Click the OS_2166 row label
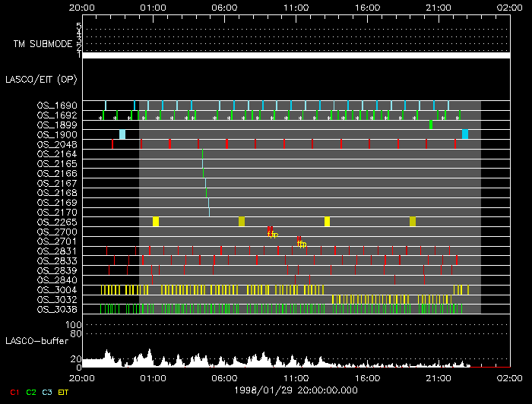The height and width of the screenshot is (404, 532). click(57, 174)
